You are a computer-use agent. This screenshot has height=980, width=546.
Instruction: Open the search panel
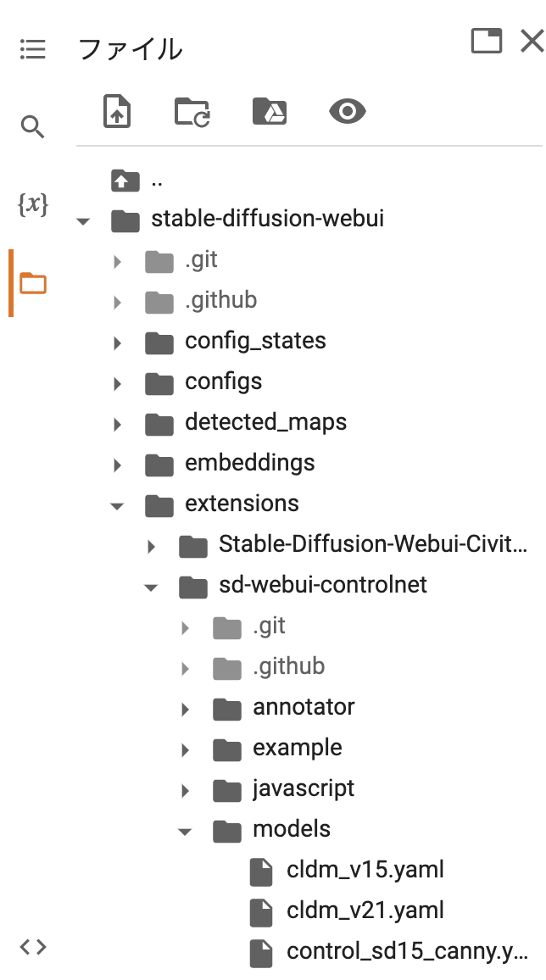click(x=33, y=127)
